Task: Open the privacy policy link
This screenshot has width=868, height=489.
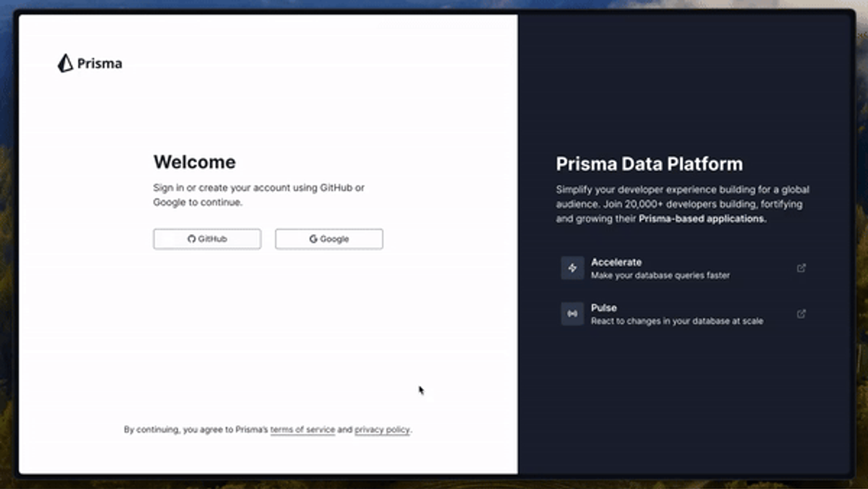Action: tap(382, 430)
